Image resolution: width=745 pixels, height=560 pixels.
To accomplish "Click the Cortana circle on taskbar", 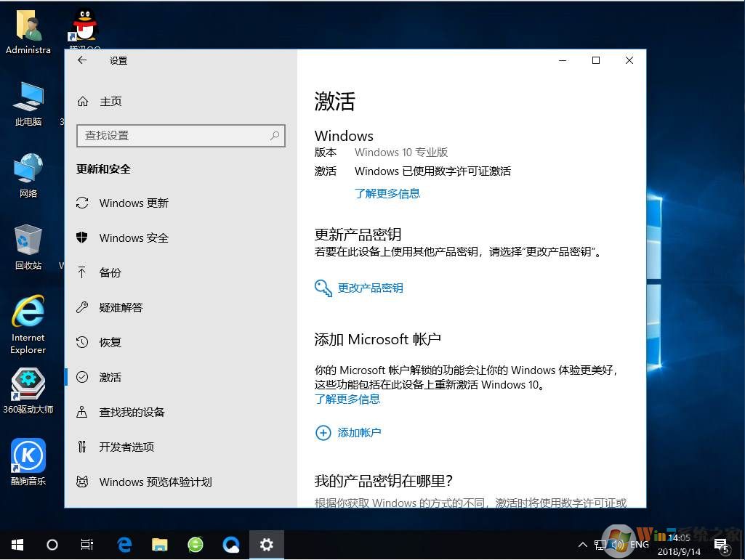I will tap(52, 545).
